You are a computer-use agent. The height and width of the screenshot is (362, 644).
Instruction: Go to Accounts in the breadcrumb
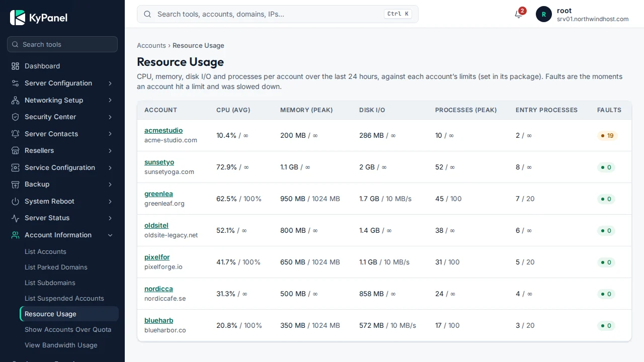tap(151, 45)
